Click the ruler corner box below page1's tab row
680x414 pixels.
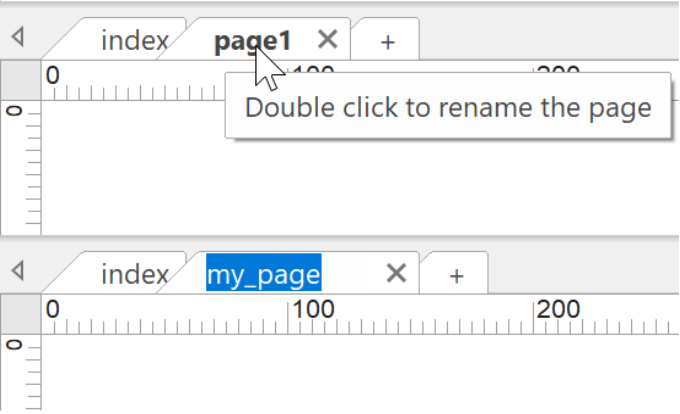[x=21, y=81]
